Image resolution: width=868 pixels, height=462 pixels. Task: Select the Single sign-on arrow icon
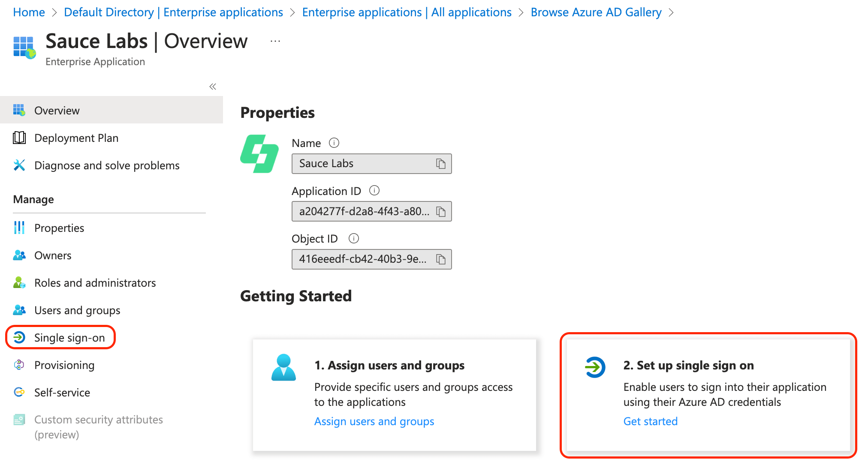point(19,337)
